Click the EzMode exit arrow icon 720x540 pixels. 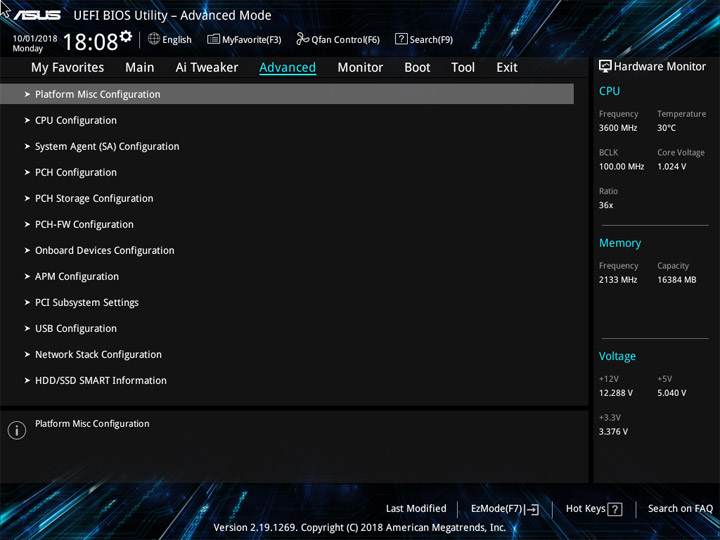pos(531,509)
